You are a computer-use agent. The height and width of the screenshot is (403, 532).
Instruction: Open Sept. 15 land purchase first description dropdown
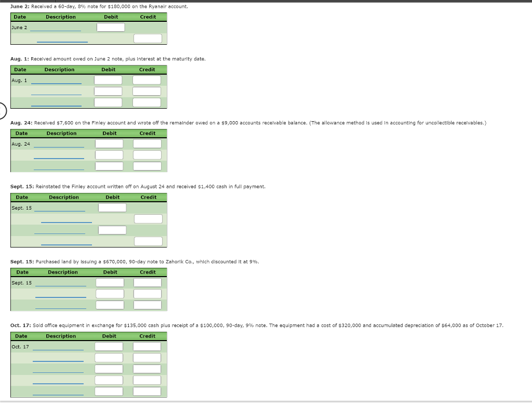click(x=61, y=283)
